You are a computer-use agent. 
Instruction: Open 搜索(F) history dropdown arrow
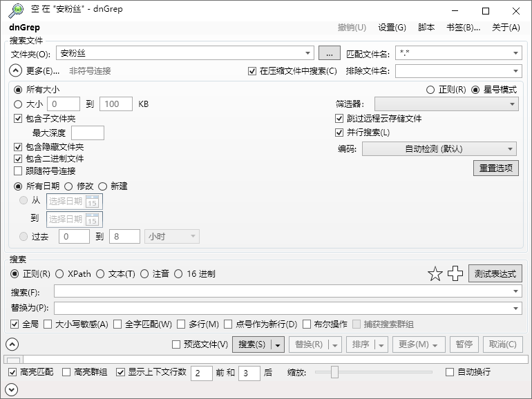(x=515, y=291)
